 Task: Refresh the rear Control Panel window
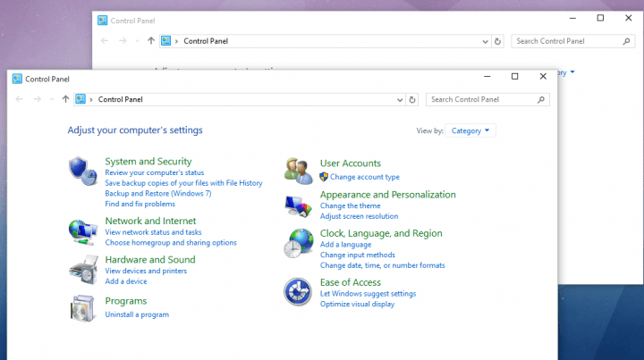pos(497,41)
